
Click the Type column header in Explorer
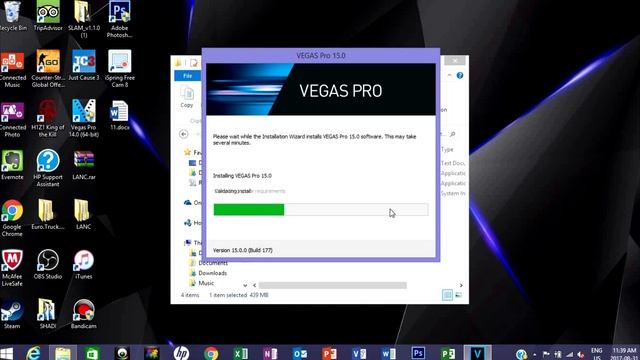pos(447,149)
